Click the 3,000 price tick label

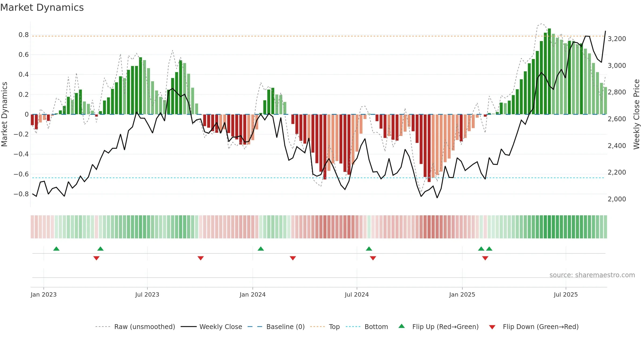[x=617, y=66]
